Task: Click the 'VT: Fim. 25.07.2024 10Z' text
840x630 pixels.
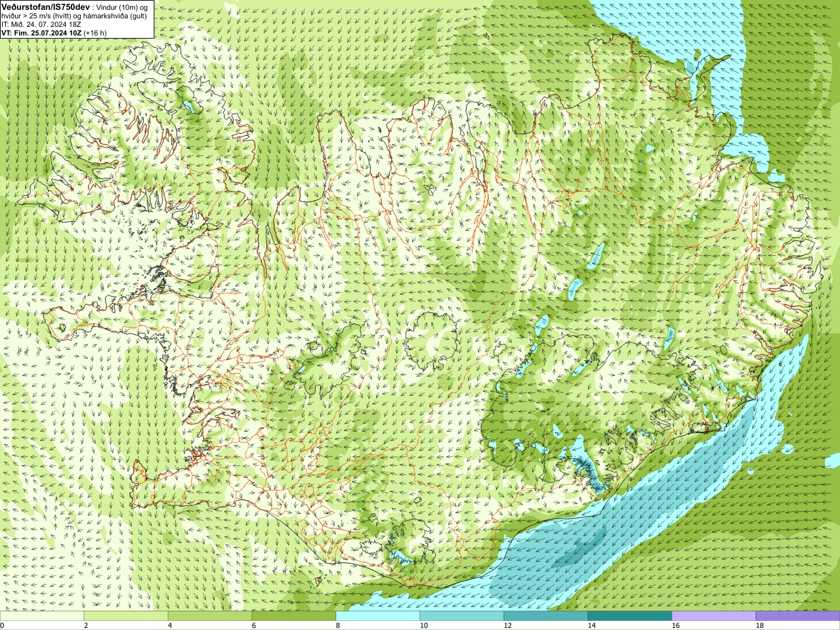Action: [41, 32]
